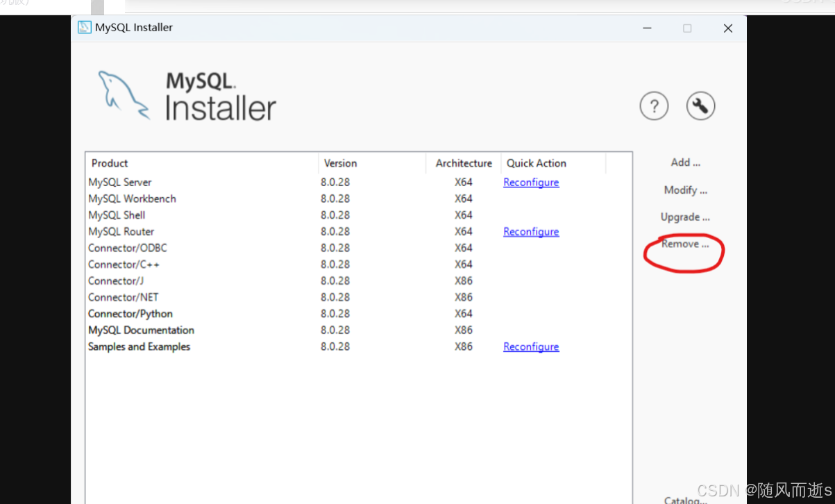Screen dimensions: 835x504
Task: Reconfigure Samples and Examples
Action: 530,346
